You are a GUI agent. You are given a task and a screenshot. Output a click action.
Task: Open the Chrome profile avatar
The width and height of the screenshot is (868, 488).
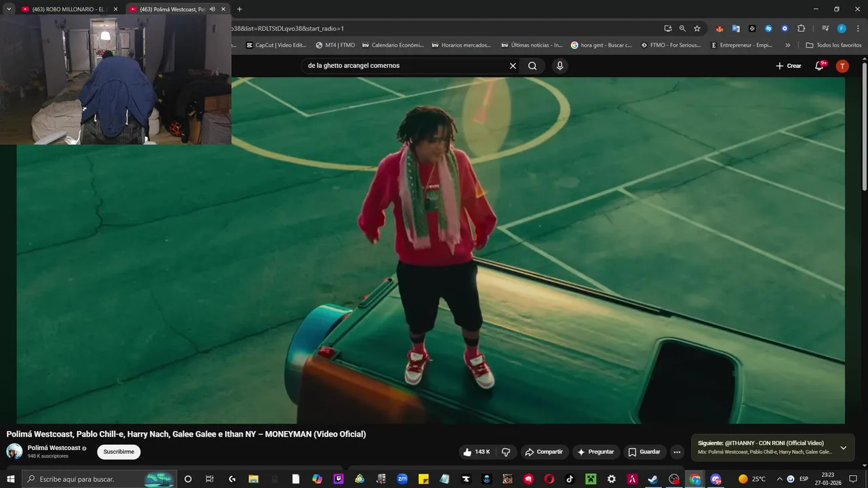click(842, 28)
